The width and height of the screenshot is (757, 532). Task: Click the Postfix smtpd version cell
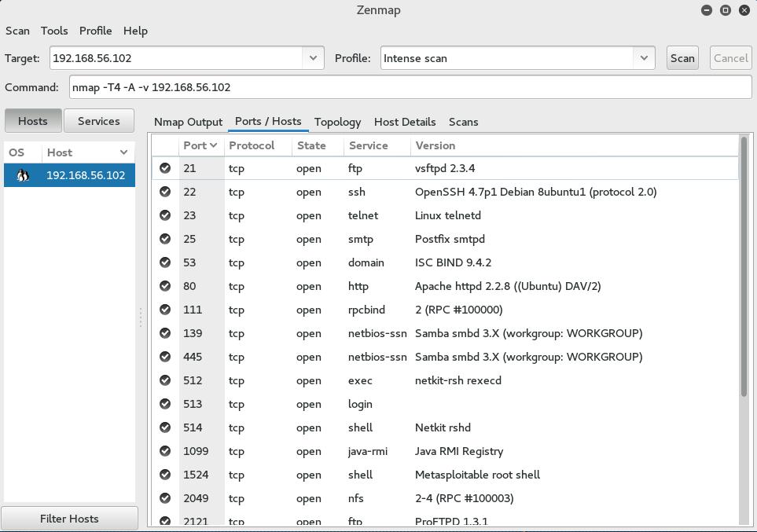pyautogui.click(x=450, y=239)
